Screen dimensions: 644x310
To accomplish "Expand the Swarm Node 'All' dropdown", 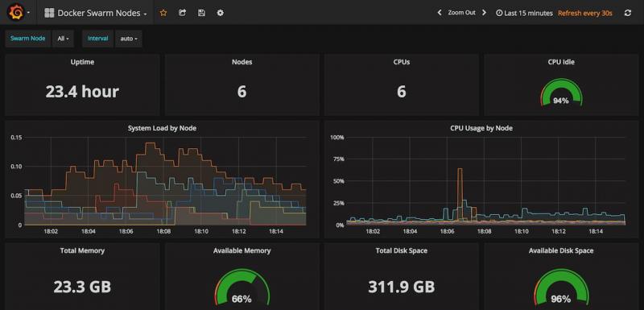I will coord(63,39).
